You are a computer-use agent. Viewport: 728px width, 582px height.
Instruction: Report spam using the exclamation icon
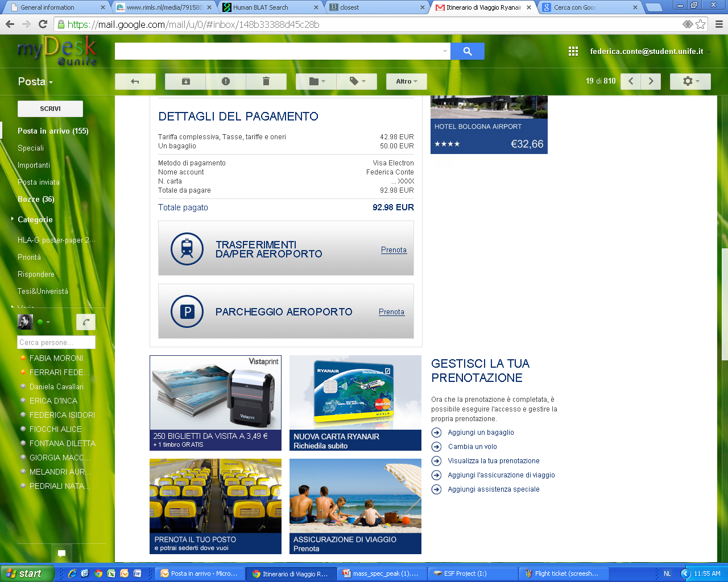click(226, 81)
